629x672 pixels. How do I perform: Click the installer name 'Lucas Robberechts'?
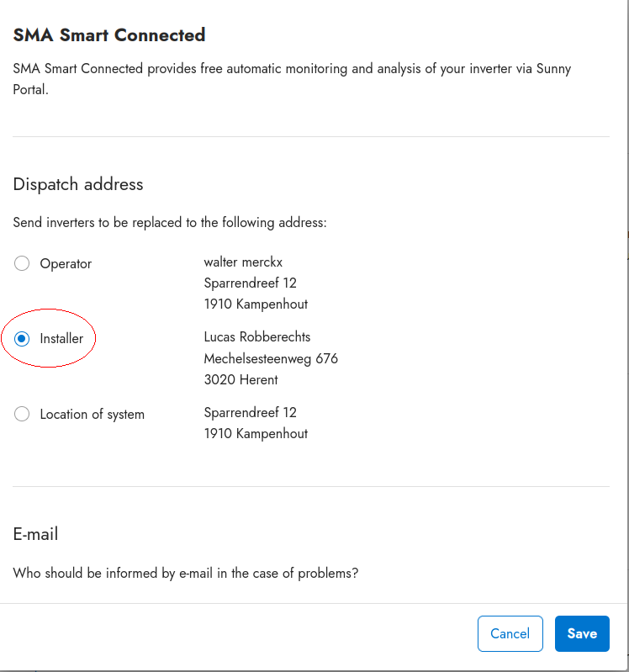(x=257, y=336)
